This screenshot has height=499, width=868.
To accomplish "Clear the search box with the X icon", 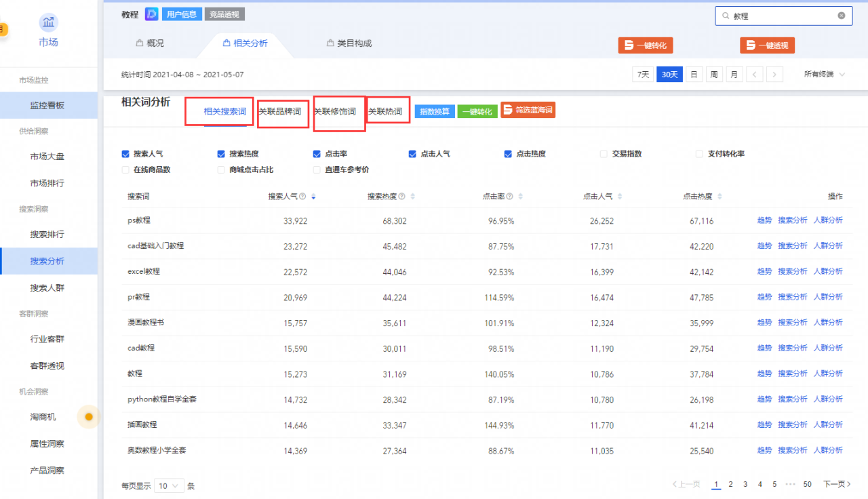I will (x=842, y=15).
